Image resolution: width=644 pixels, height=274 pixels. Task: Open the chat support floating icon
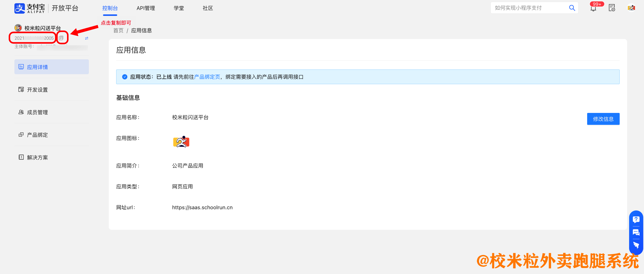point(636,232)
